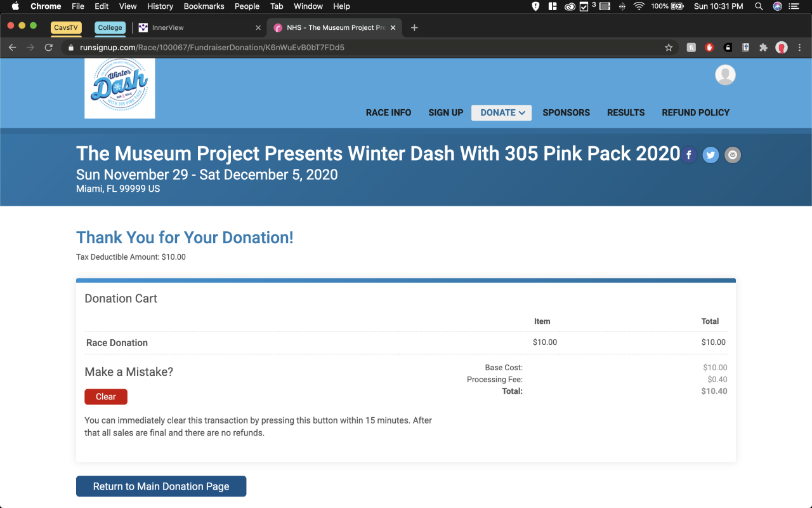Click the Winter Dash race logo
The height and width of the screenshot is (508, 812).
tap(120, 88)
